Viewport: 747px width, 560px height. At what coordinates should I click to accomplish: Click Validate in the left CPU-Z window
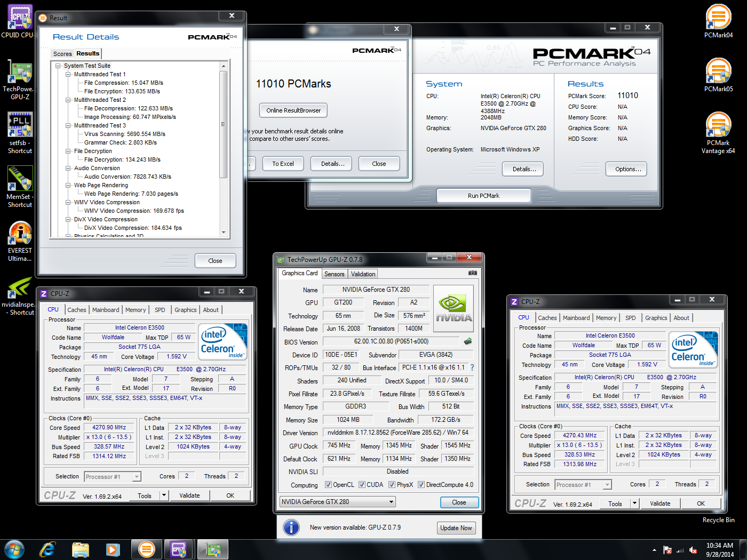point(189,495)
